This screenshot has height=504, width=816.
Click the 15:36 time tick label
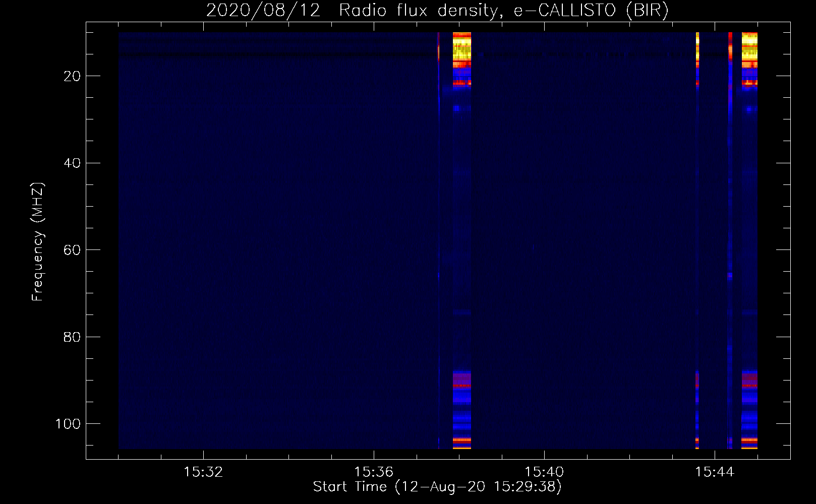pos(374,472)
